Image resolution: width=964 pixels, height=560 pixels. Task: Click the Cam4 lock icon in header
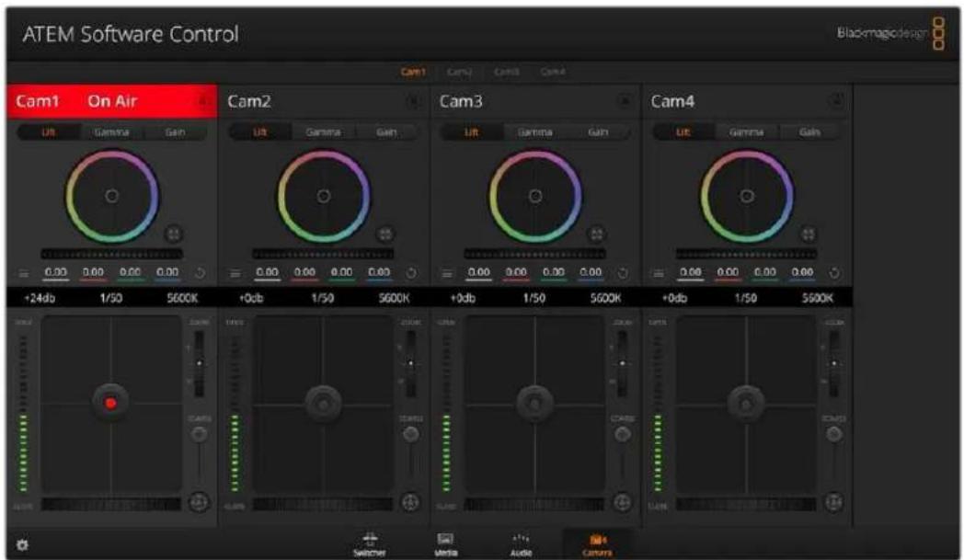[837, 101]
